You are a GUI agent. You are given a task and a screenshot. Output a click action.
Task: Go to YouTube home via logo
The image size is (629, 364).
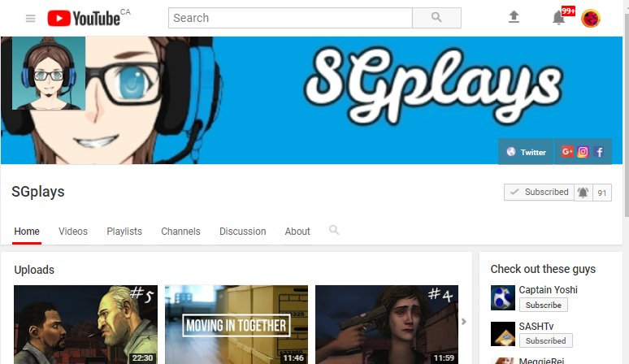click(x=84, y=18)
